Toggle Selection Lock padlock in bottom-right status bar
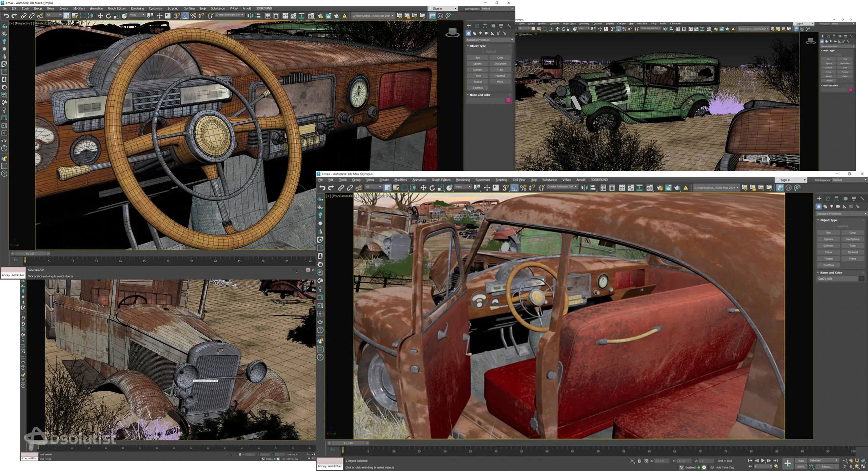This screenshot has height=471, width=868. click(639, 461)
